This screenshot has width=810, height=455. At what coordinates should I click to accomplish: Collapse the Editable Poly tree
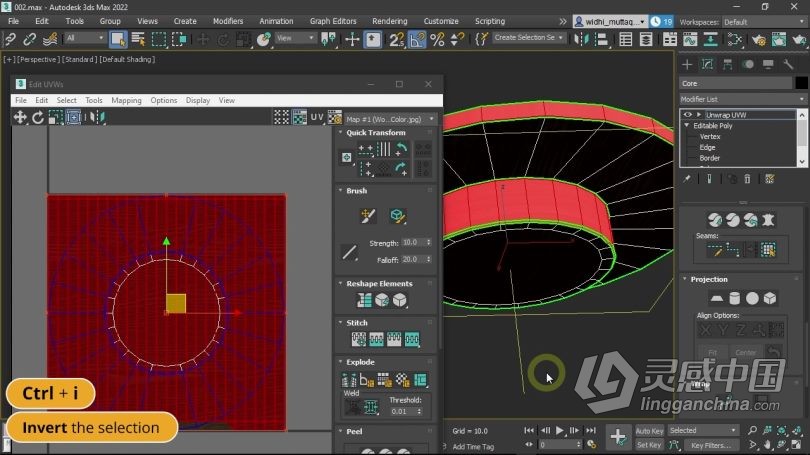(x=687, y=125)
